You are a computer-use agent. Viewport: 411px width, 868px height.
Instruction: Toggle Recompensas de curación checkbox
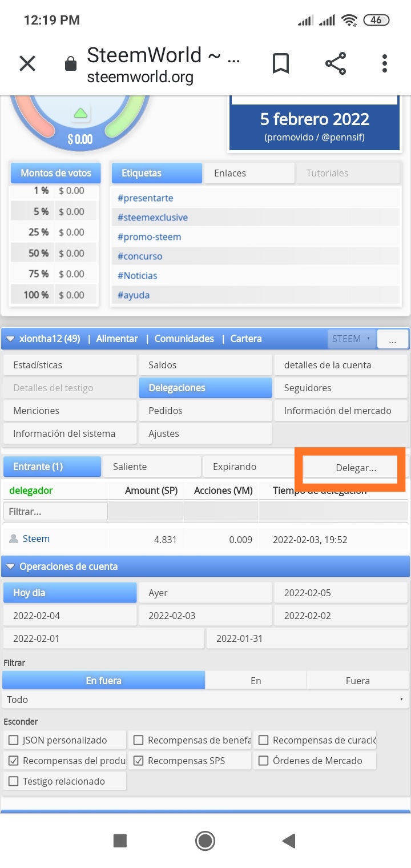263,740
